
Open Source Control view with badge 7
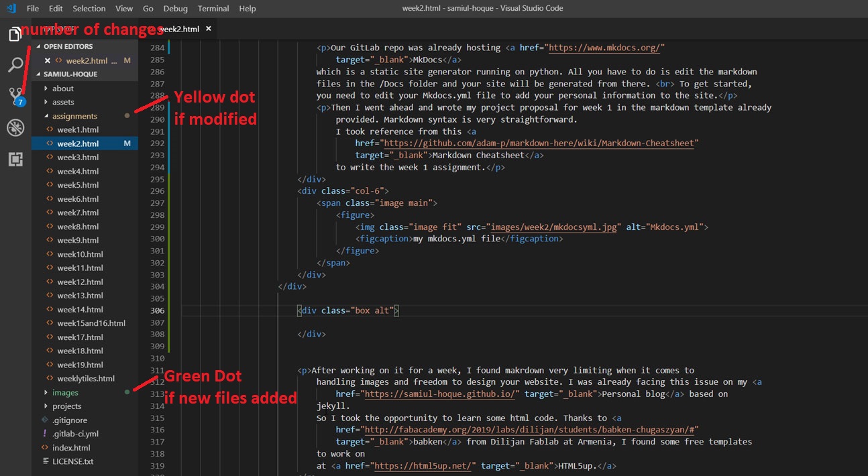(15, 97)
